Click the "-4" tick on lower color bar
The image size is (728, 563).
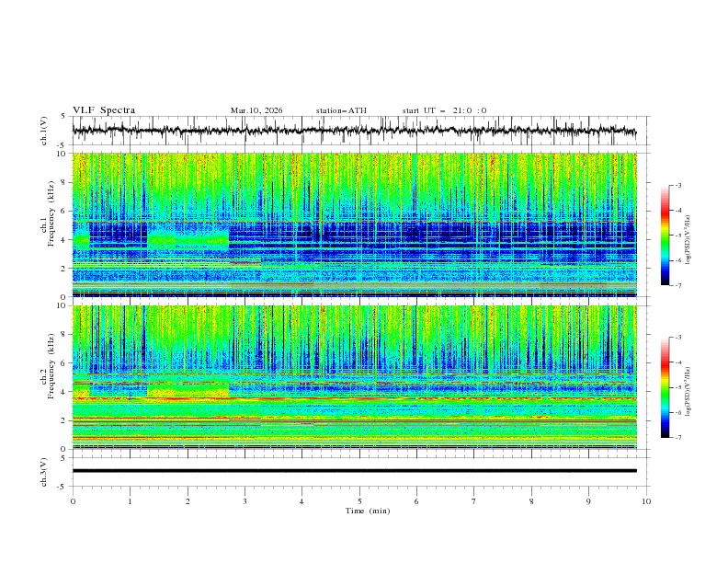(677, 362)
